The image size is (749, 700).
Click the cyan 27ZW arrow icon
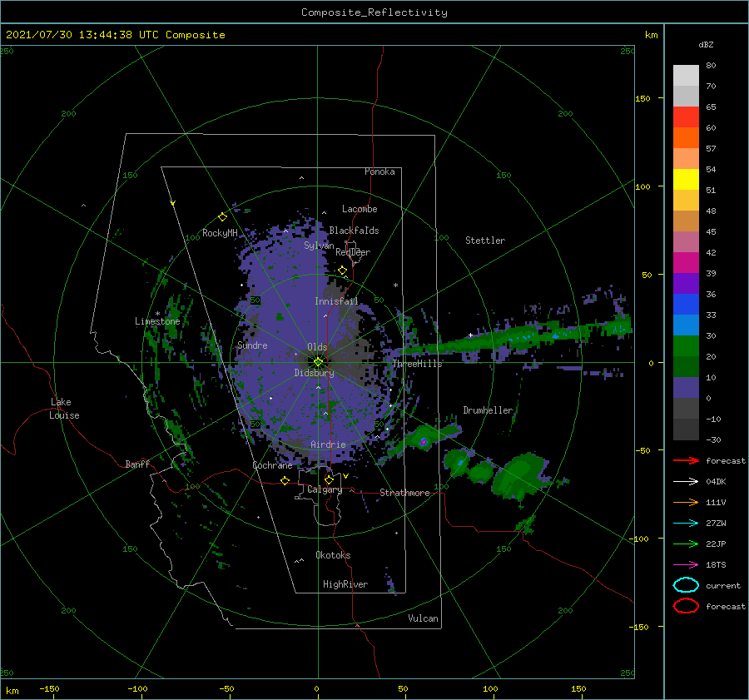[686, 524]
